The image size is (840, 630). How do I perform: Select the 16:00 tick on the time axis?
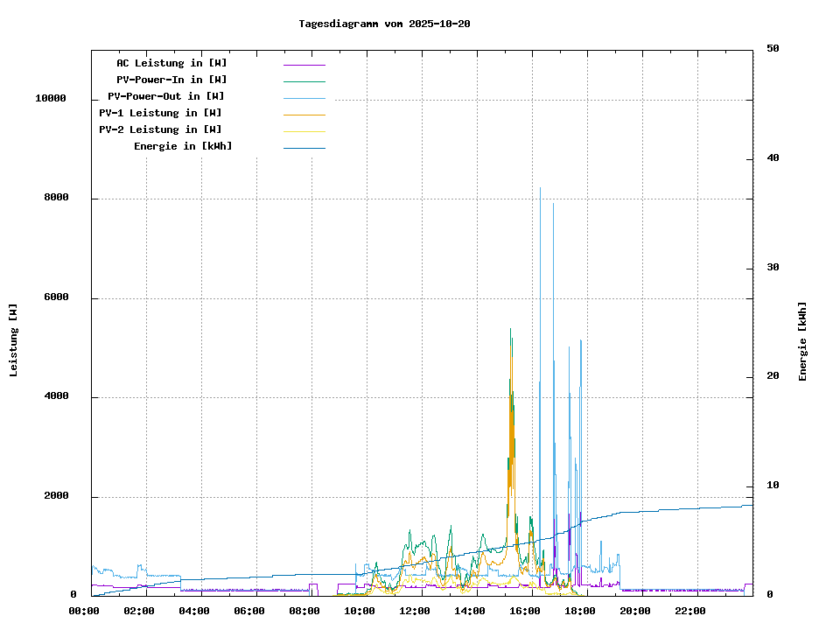click(524, 611)
